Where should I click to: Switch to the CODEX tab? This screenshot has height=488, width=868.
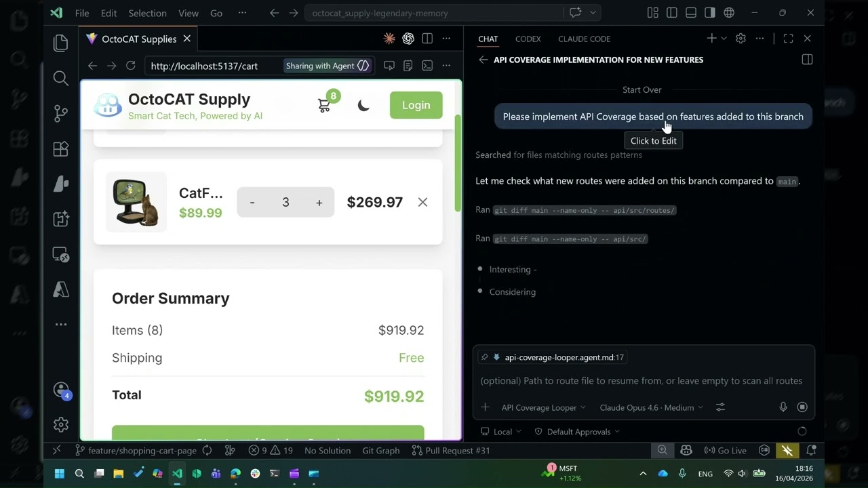(x=528, y=39)
